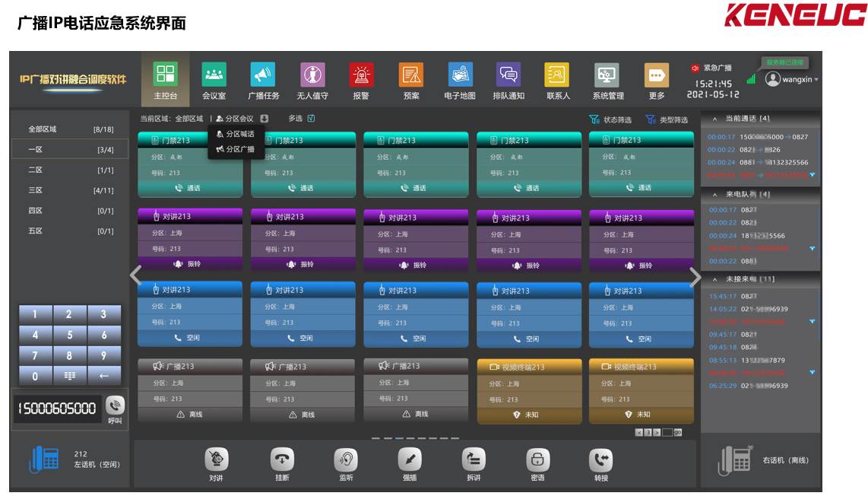Expand the red 00:00:29 current call entry
The width and height of the screenshot is (868, 496).
click(813, 175)
